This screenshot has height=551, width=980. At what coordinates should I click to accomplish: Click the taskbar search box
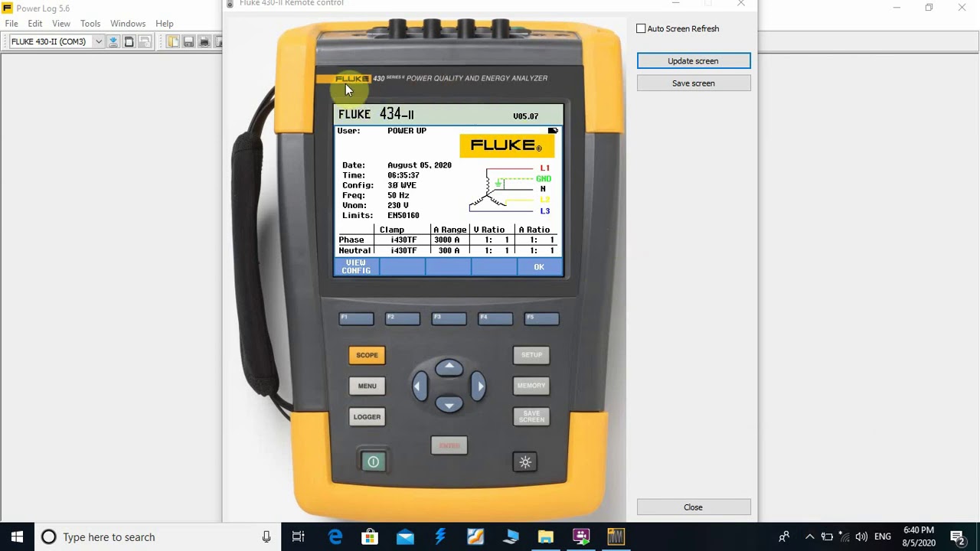pos(158,536)
